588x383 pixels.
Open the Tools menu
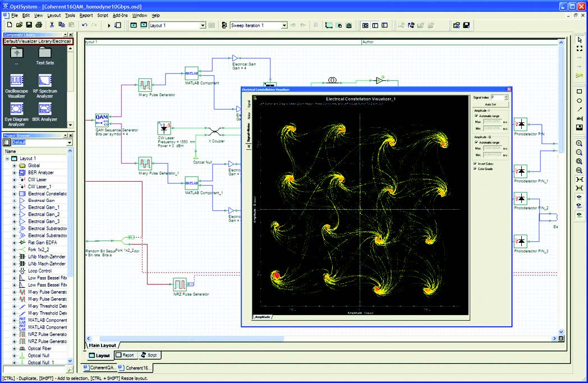(x=71, y=15)
